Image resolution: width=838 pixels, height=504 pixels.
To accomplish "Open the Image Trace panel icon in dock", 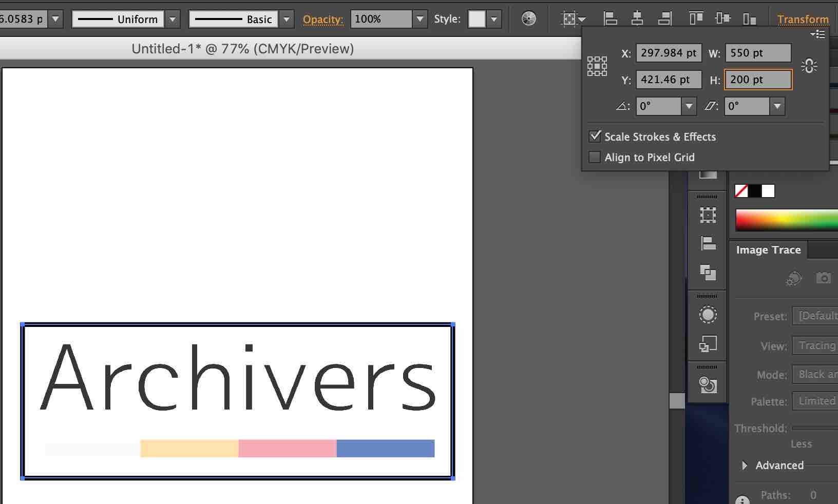I will click(x=708, y=384).
